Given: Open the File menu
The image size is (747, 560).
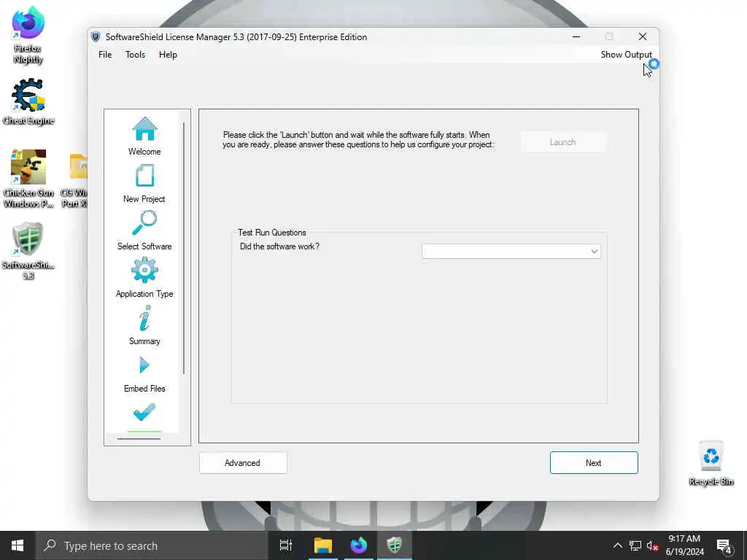Looking at the screenshot, I should click(x=105, y=54).
